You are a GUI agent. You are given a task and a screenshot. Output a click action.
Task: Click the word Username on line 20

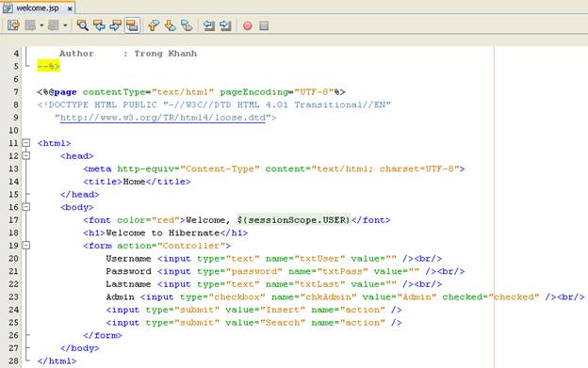coord(128,259)
